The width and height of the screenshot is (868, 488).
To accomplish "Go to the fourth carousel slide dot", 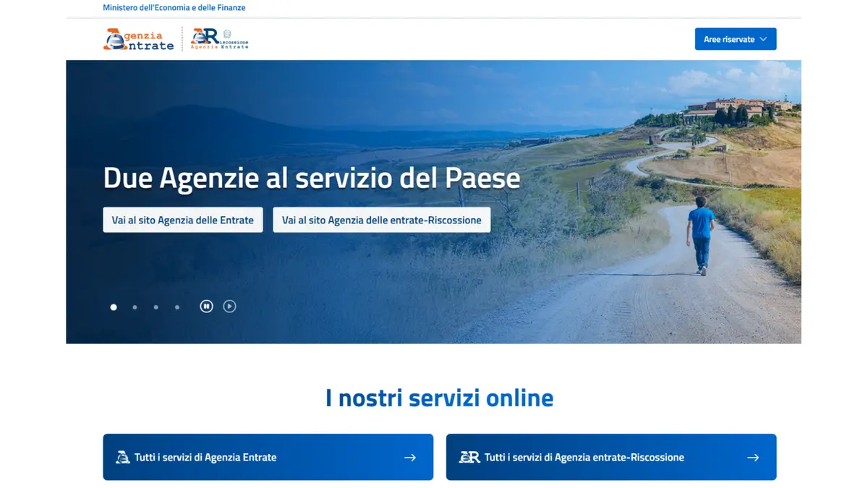I will [177, 307].
